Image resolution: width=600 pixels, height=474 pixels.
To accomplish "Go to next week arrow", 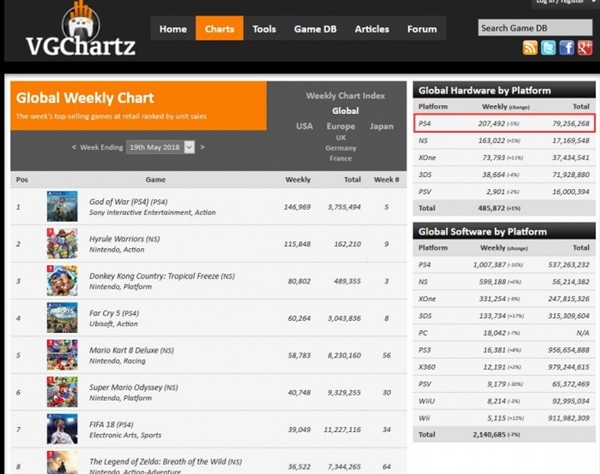I will click(x=202, y=147).
